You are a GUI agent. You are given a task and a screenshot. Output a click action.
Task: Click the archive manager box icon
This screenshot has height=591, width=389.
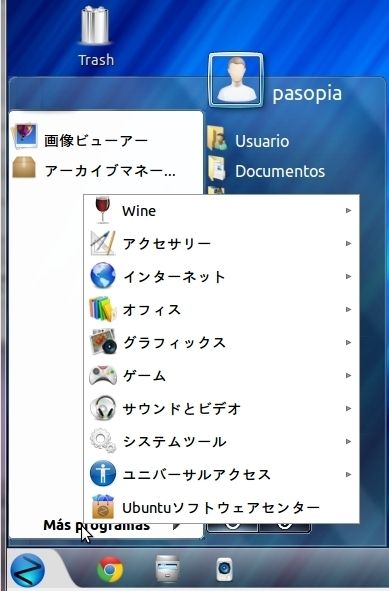click(x=24, y=168)
